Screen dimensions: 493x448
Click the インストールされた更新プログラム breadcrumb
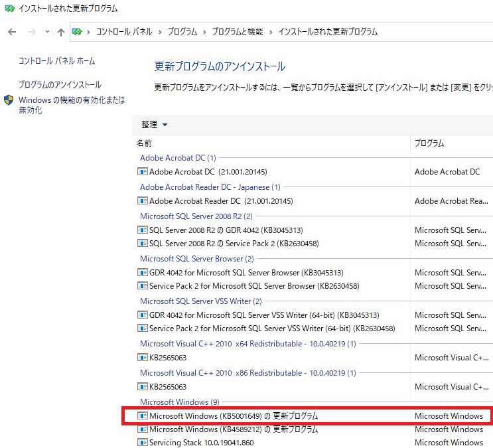click(328, 31)
